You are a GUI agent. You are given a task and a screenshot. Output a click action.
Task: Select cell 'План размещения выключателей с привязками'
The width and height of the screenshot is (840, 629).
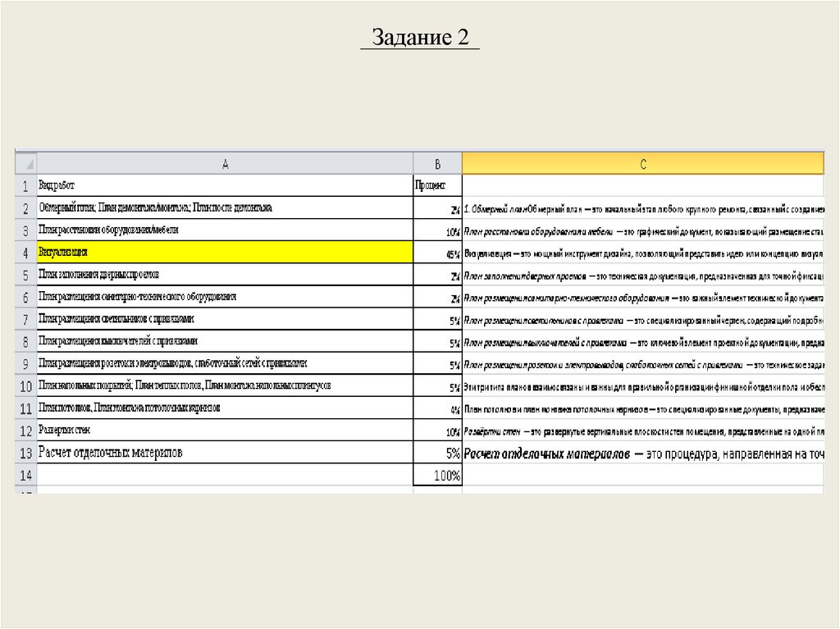[x=225, y=341]
